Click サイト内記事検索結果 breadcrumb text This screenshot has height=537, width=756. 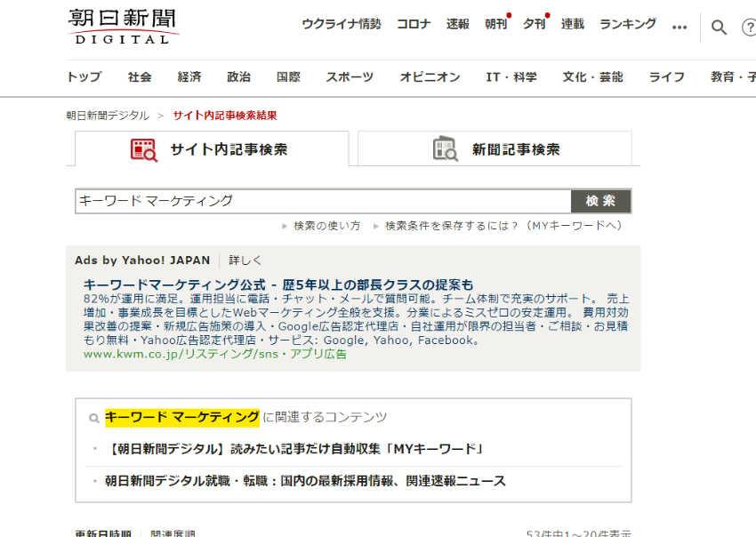click(x=225, y=116)
